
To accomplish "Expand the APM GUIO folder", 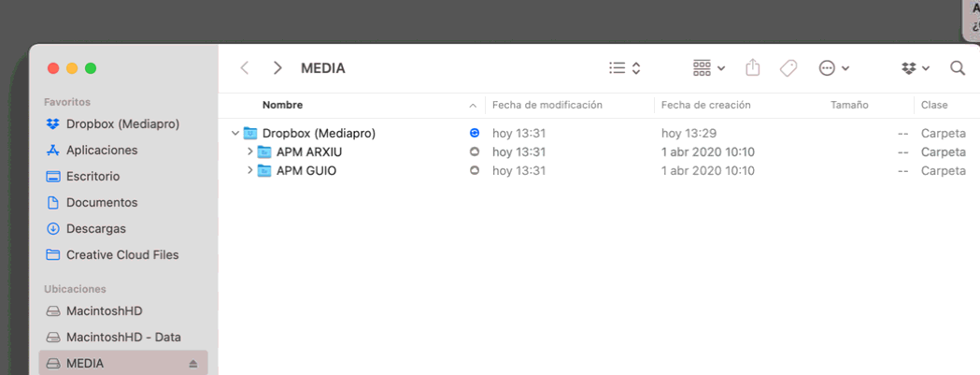I will 249,171.
